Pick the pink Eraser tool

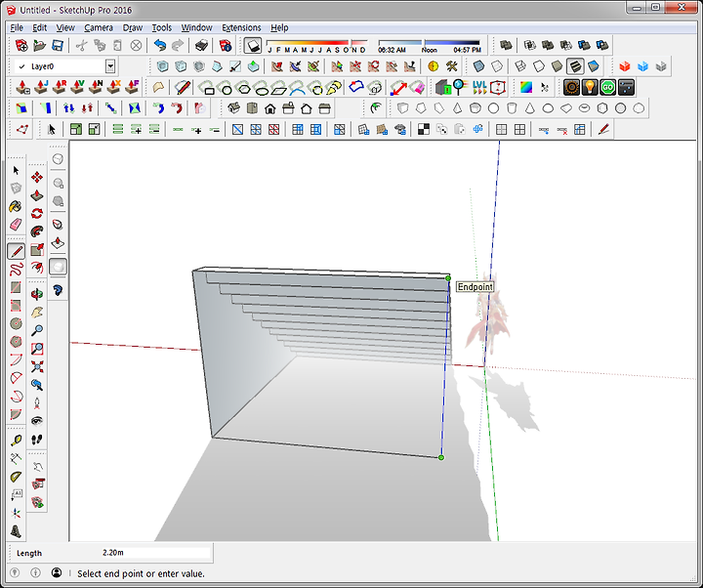tap(17, 224)
